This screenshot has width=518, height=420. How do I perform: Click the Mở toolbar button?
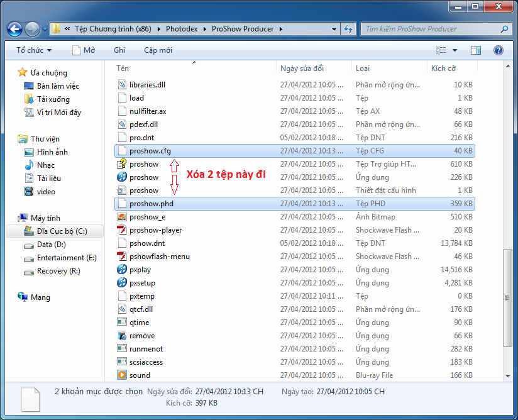coord(84,50)
